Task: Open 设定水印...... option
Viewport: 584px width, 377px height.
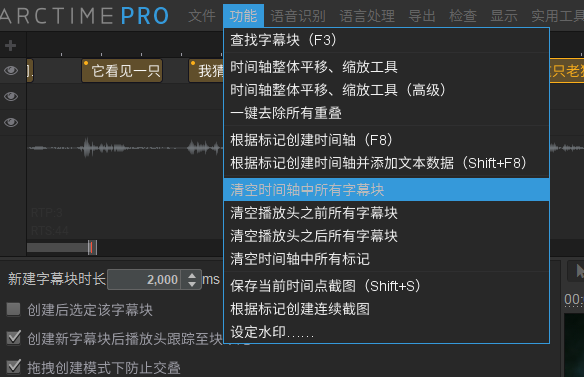Action: coord(387,332)
